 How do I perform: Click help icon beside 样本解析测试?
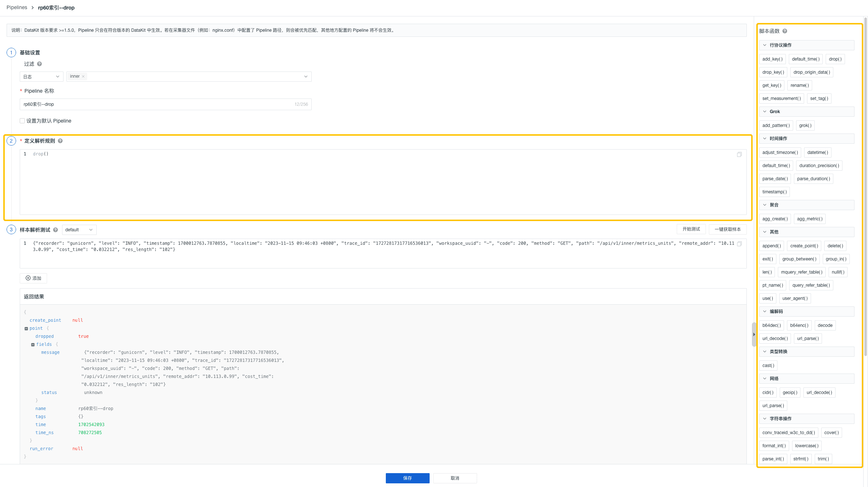55,230
